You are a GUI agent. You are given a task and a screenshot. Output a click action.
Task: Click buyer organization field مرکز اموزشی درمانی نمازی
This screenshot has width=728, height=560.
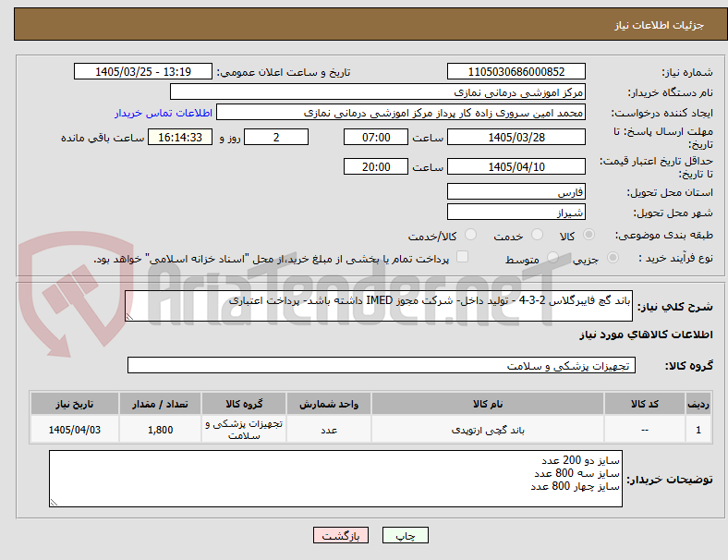[378, 91]
